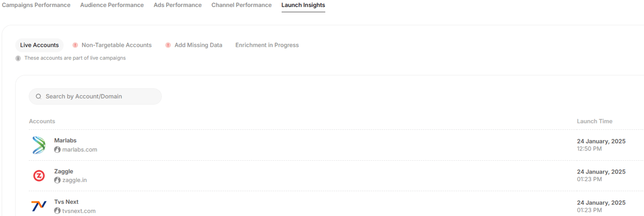Go to Channel Performance tab
The height and width of the screenshot is (216, 644).
pyautogui.click(x=241, y=5)
